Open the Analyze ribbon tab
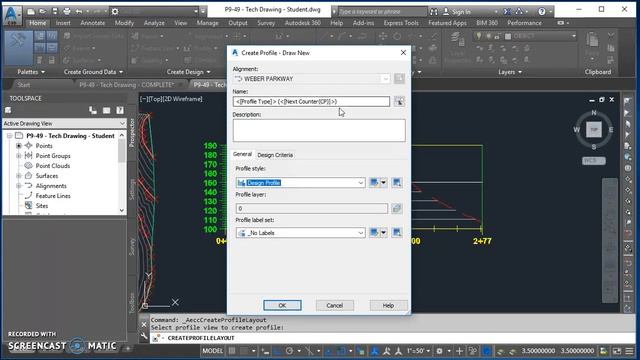The height and width of the screenshot is (360, 640). pyautogui.click(x=154, y=23)
